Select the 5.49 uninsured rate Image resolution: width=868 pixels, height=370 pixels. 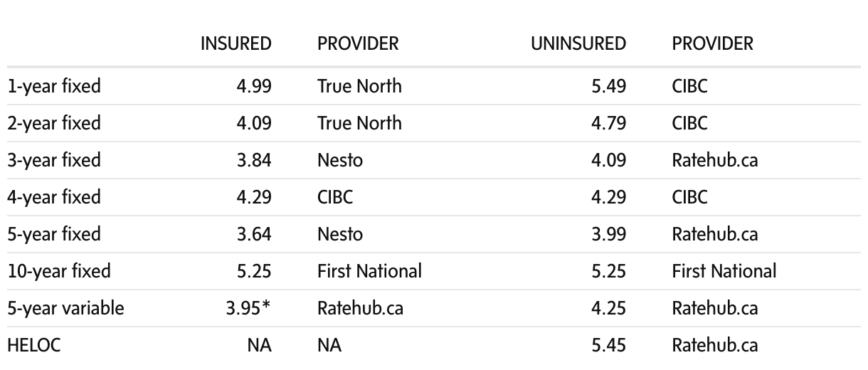tap(608, 86)
